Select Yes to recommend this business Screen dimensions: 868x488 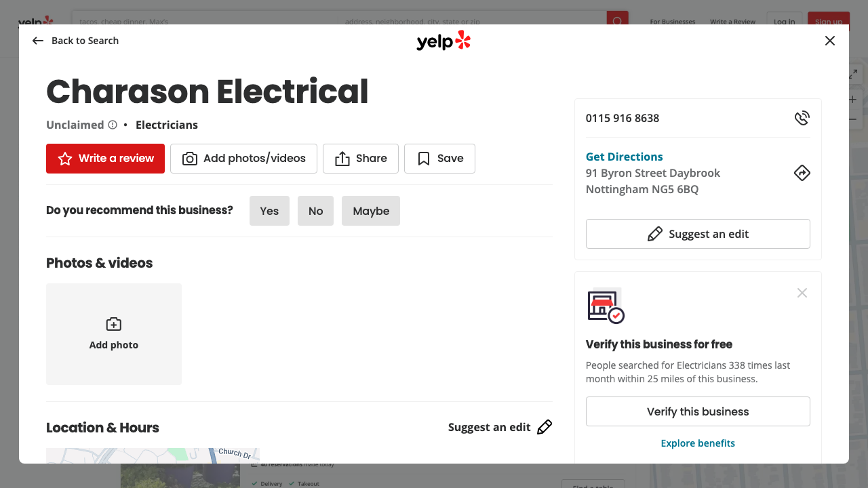[x=269, y=211]
